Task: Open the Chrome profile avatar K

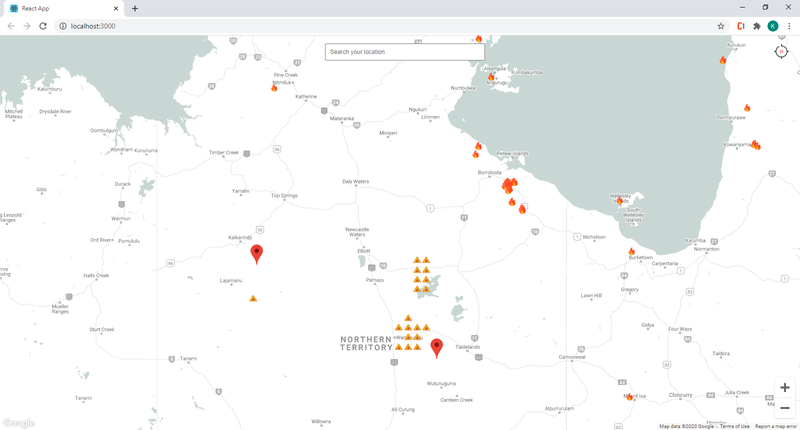Action: (x=773, y=25)
